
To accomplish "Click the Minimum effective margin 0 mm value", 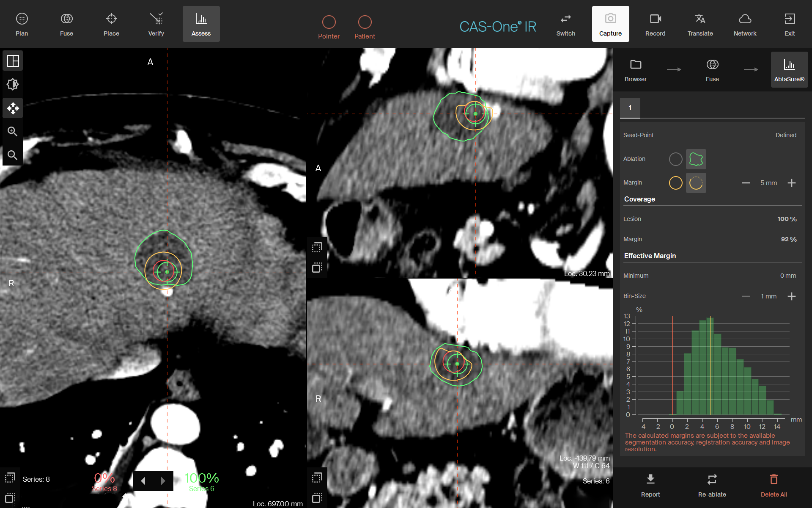I will (788, 276).
